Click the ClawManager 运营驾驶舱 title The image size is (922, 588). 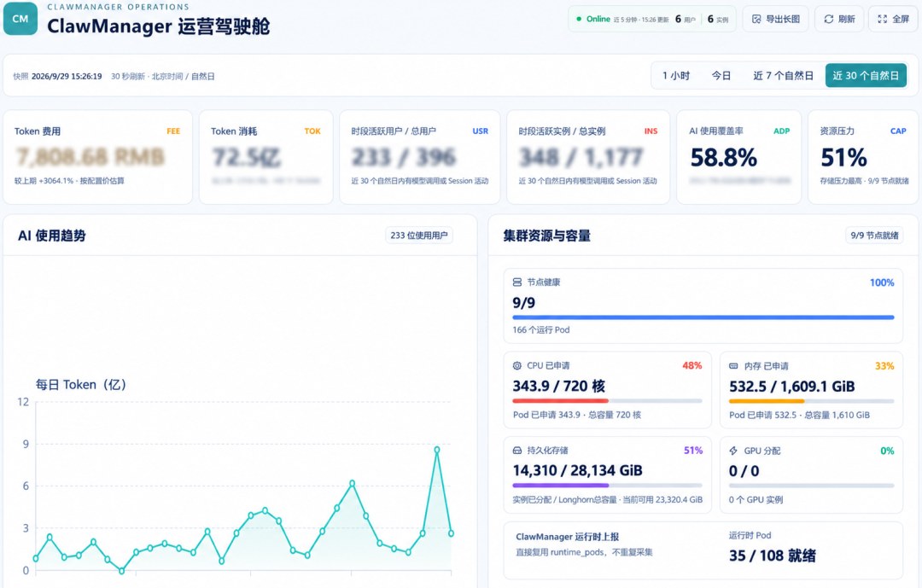[x=158, y=26]
